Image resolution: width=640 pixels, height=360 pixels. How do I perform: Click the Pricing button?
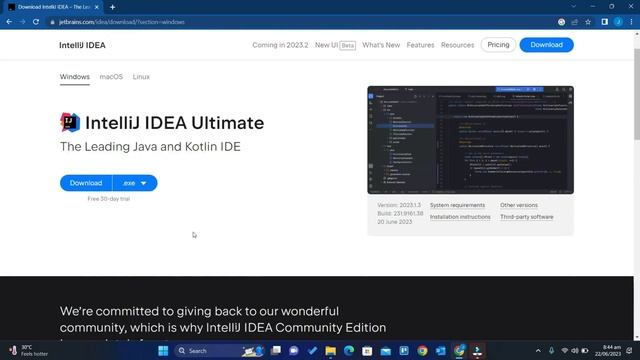click(x=498, y=44)
